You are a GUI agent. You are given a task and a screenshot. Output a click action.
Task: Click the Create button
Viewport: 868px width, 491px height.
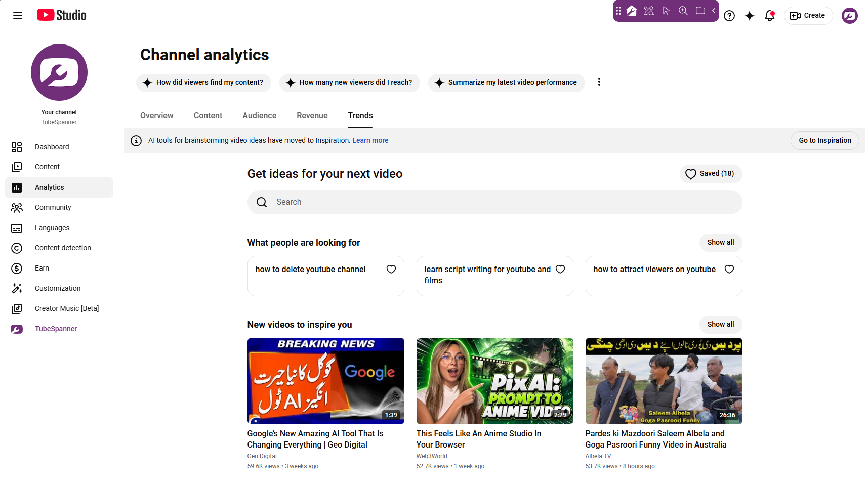point(808,16)
